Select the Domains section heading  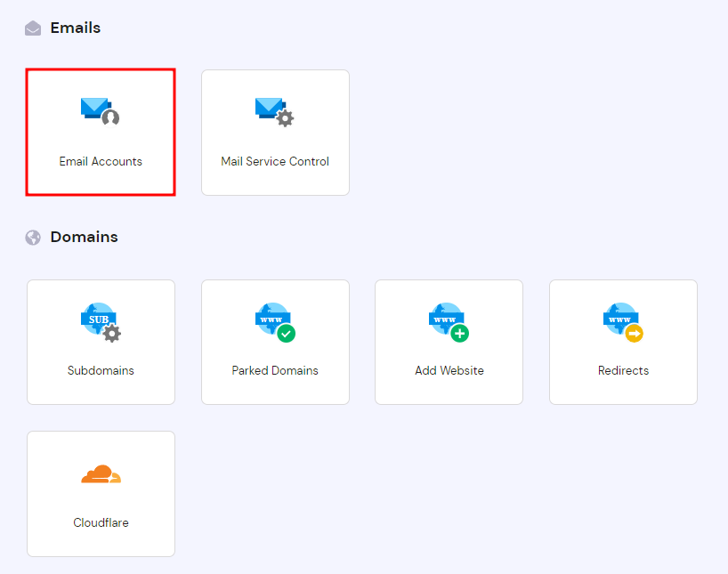click(84, 237)
